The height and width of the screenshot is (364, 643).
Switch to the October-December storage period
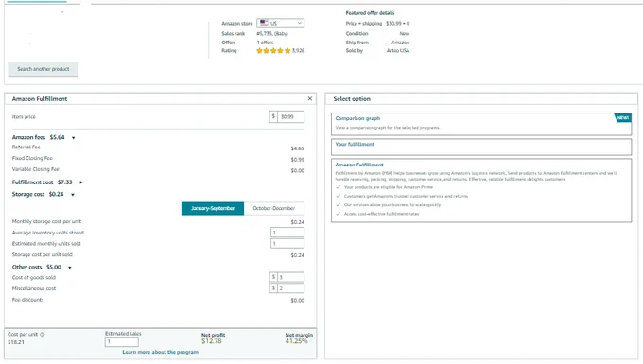[x=274, y=208]
